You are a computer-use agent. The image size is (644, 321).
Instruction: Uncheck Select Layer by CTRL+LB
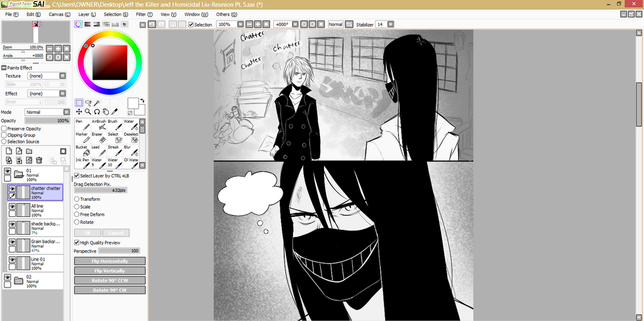click(x=76, y=176)
